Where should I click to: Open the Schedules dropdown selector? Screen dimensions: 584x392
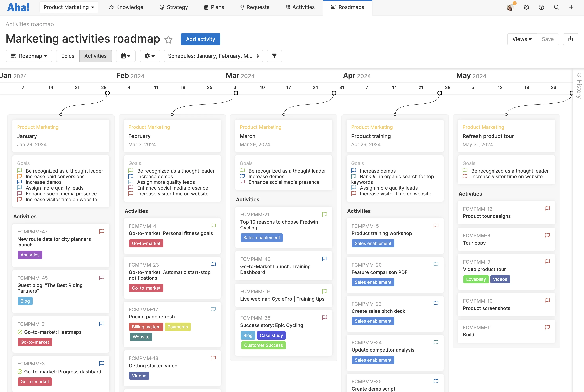[x=213, y=56]
